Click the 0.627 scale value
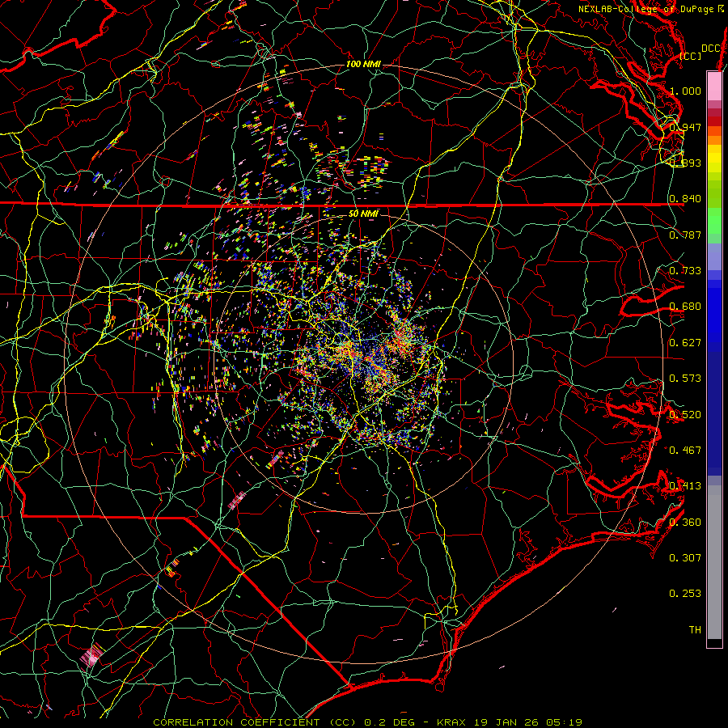728x728 pixels. click(x=685, y=343)
